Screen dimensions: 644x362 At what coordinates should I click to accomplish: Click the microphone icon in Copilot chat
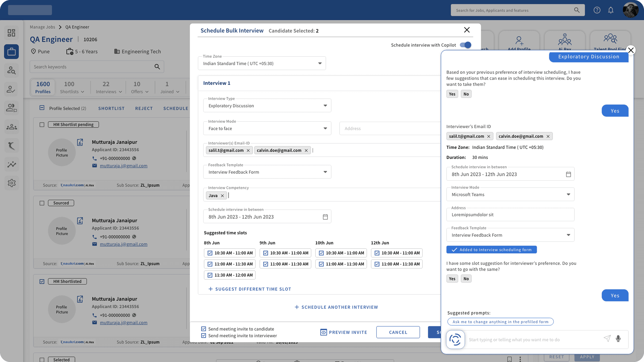618,338
